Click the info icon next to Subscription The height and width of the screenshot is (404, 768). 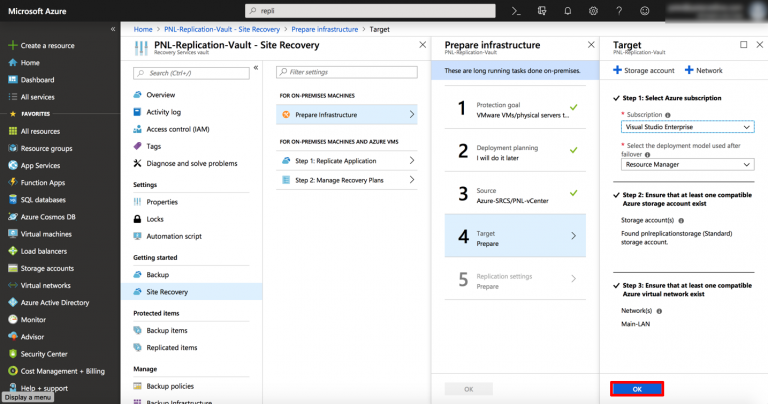(x=668, y=115)
